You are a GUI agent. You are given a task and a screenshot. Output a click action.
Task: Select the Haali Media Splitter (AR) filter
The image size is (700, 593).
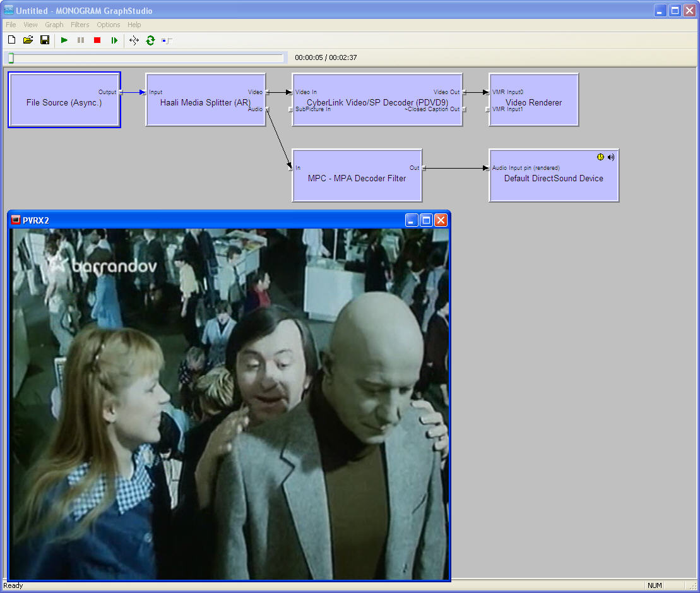tap(205, 100)
